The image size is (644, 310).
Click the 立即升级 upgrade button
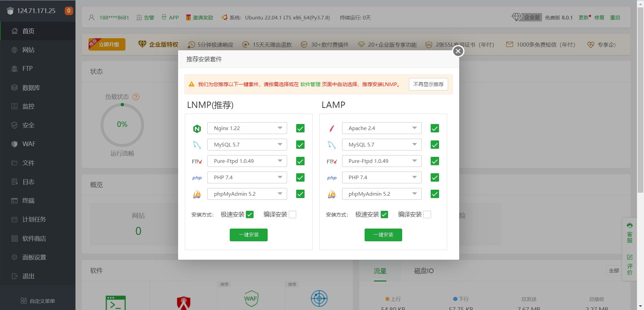coord(107,44)
